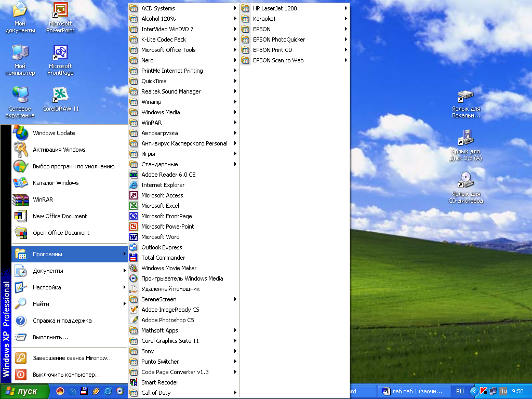This screenshot has height=399, width=532.
Task: Click the Microsoft Excel icon in Programs list
Action: point(134,206)
